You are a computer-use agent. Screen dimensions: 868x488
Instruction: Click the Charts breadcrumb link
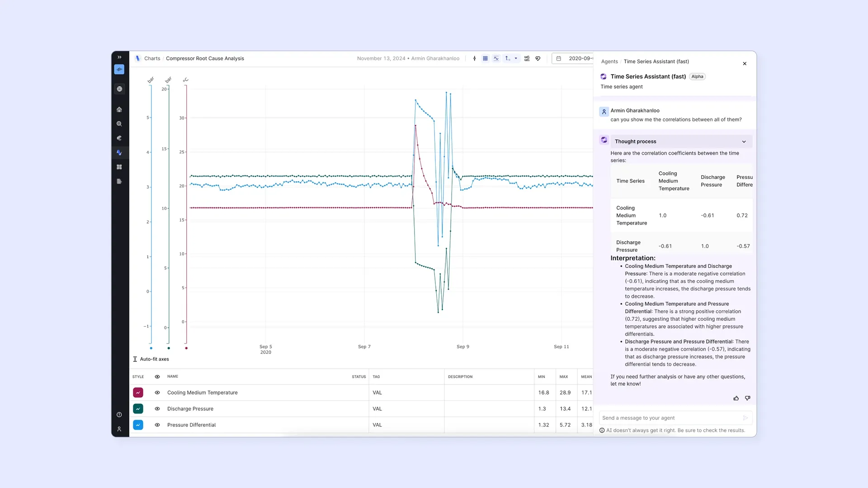click(152, 58)
